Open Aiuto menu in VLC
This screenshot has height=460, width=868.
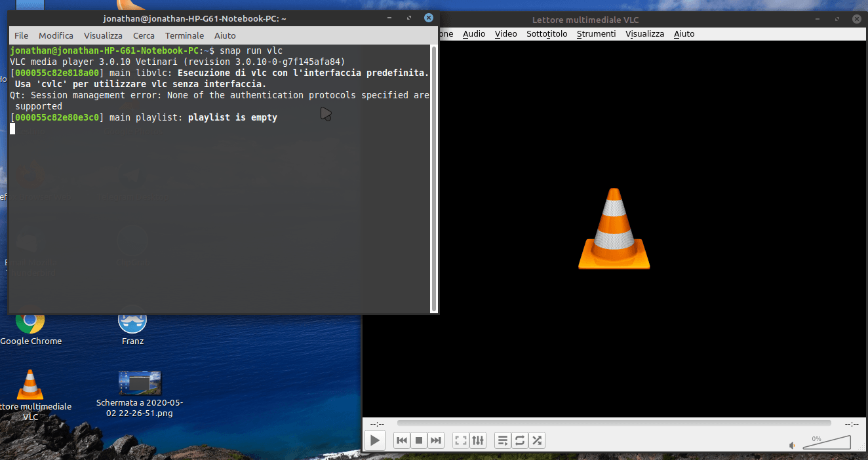[x=684, y=33]
